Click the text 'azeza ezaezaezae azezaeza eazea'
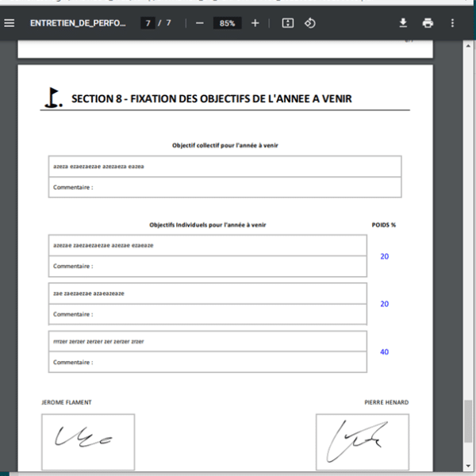The width and height of the screenshot is (476, 476). (98, 167)
